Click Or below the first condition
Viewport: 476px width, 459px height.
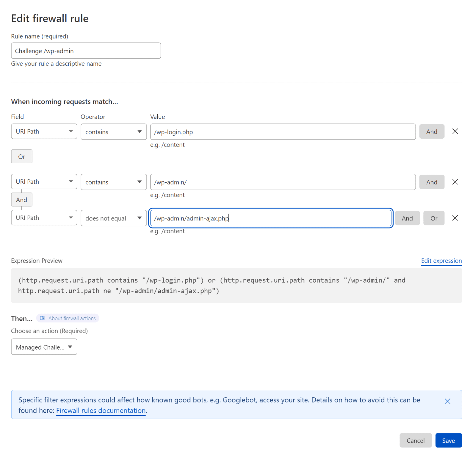point(21,156)
